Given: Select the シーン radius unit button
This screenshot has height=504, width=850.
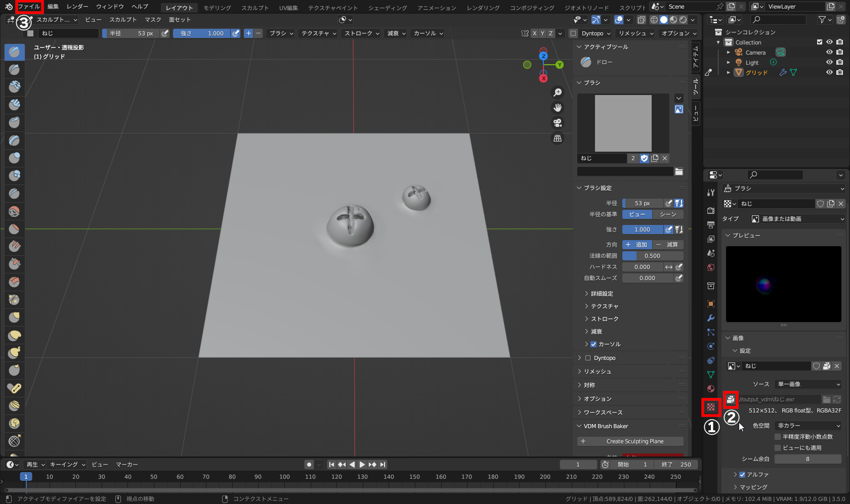Looking at the screenshot, I should 668,214.
